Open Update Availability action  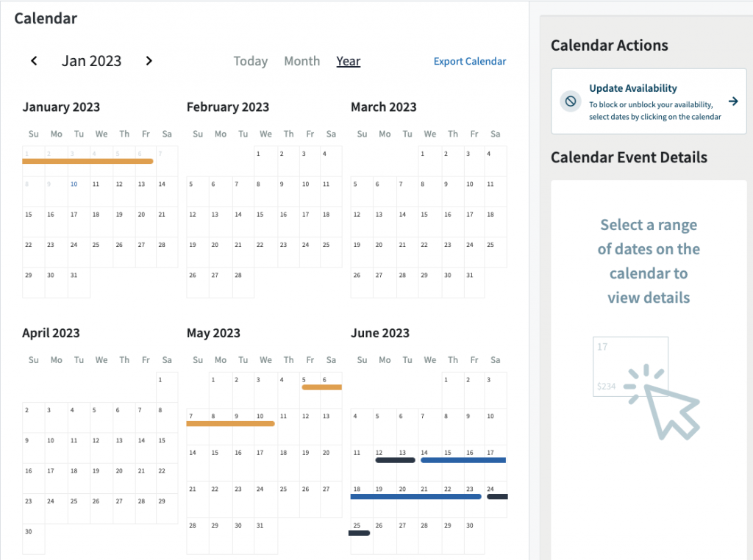pyautogui.click(x=649, y=101)
